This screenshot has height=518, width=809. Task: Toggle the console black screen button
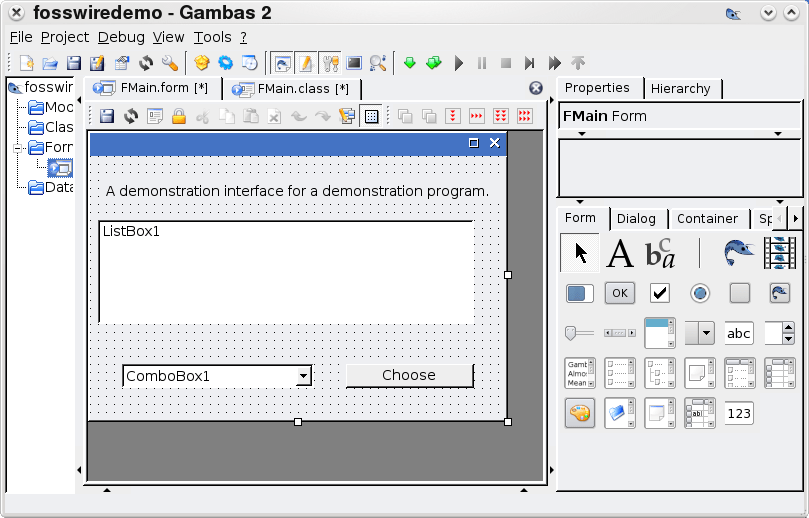click(354, 63)
